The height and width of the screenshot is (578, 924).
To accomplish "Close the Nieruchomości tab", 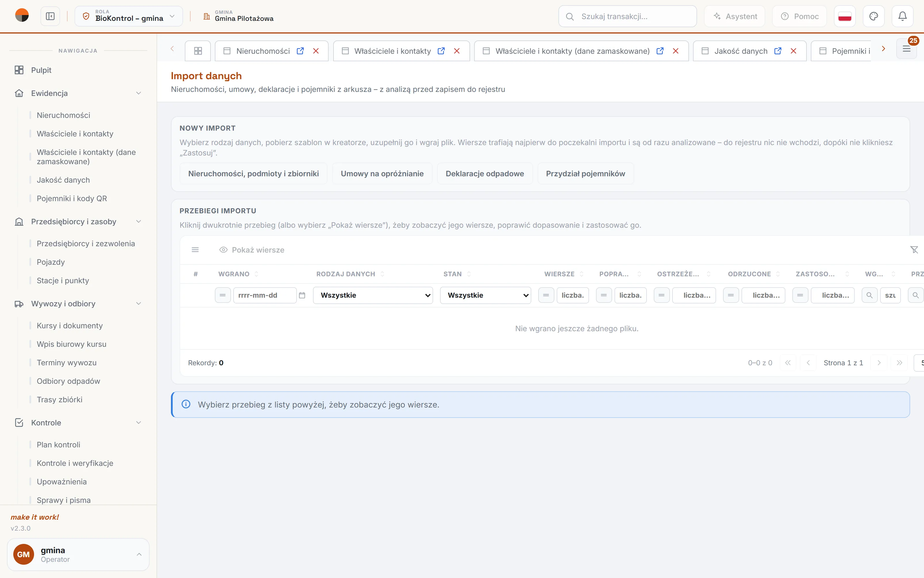I will point(316,51).
